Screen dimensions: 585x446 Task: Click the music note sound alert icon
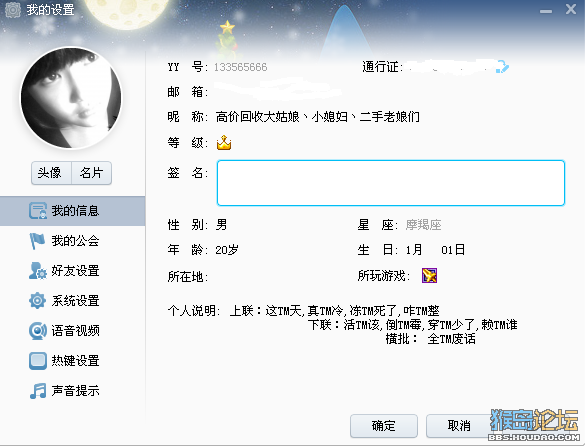coord(38,391)
